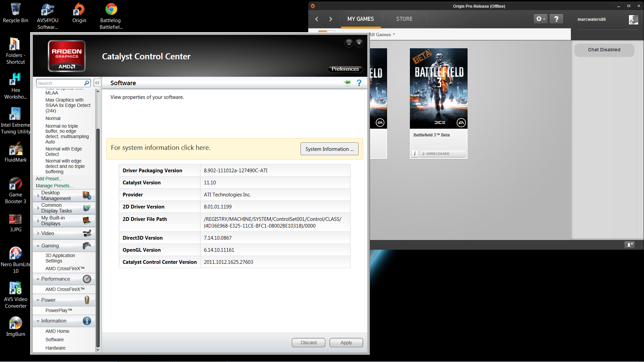Launch the ImgBurn desktop icon
The image size is (644, 362).
pos(15,327)
